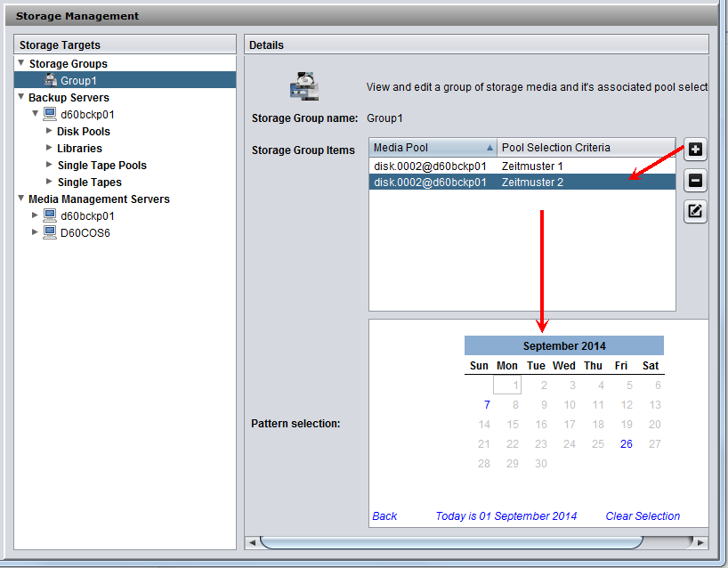Viewport: 728px width, 568px height.
Task: Click the Media Management Servers tree label
Action: [x=99, y=199]
